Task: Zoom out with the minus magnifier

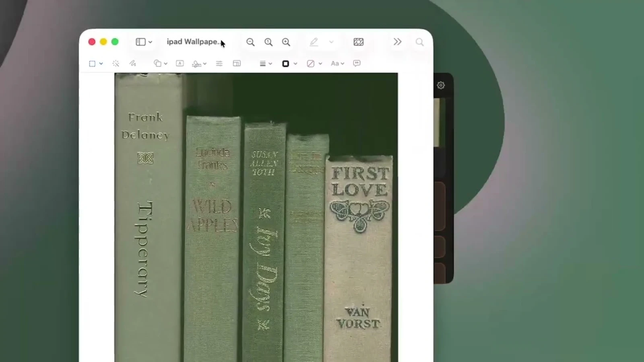Action: 250,42
